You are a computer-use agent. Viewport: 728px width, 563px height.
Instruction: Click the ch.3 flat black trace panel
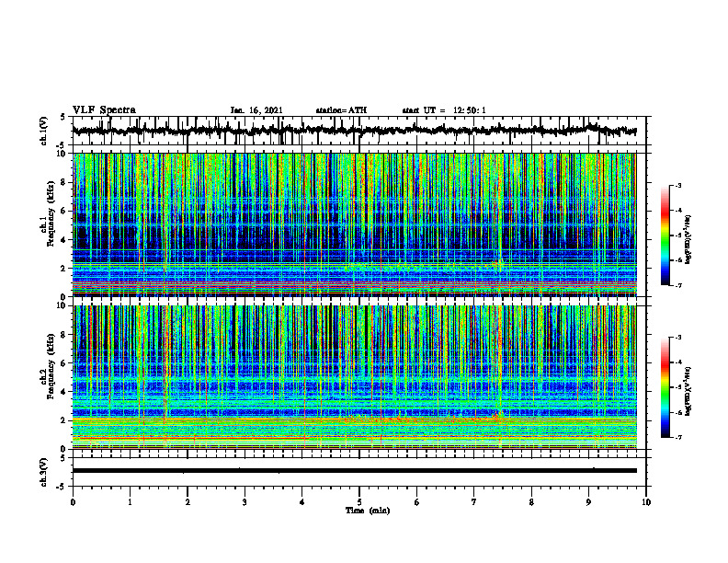click(359, 472)
